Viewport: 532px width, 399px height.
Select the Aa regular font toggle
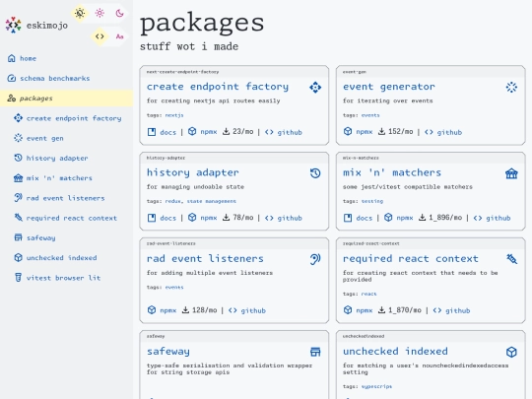click(x=119, y=36)
